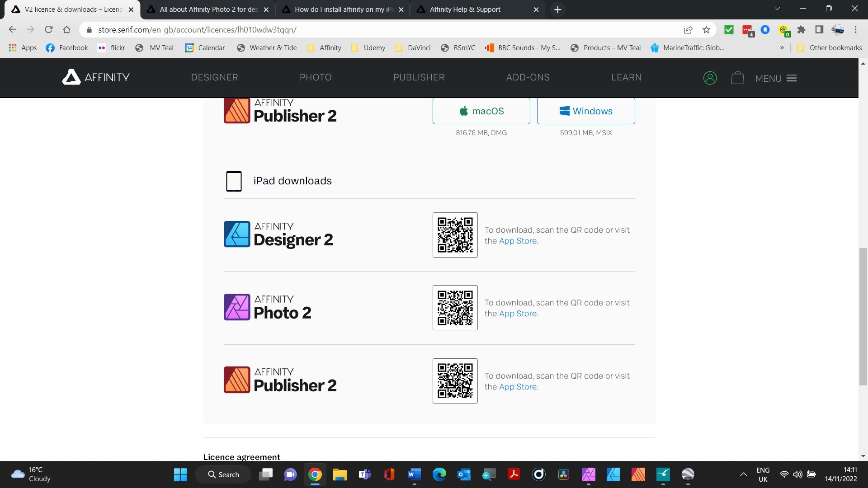Open the ADD-ONS navigation item
Screen dimensions: 868x488
(x=528, y=77)
